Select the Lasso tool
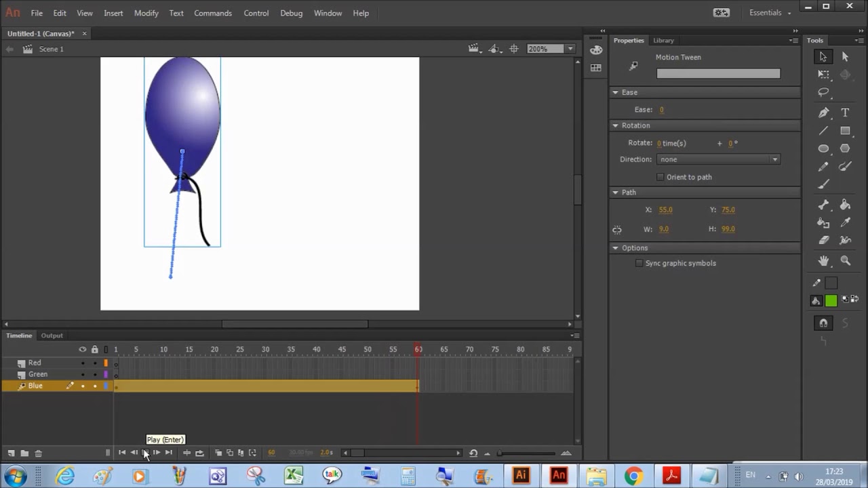Screen dimensions: 868x488 coord(823,92)
